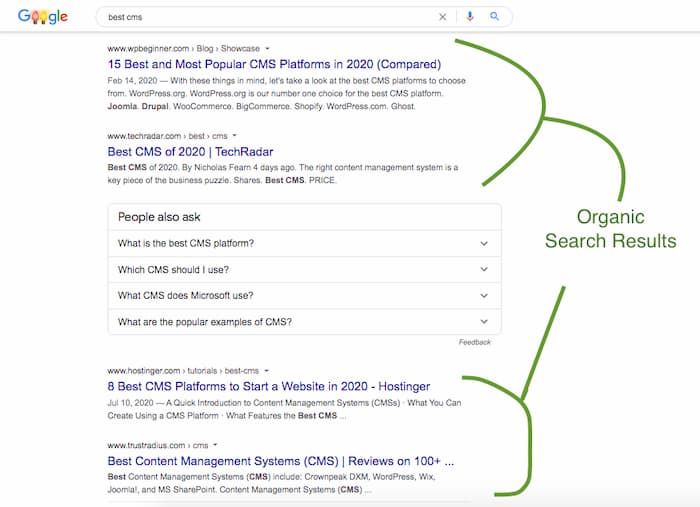Click the www.hostinger.com breadcrumb URL
Screen dimensions: 700x507
pos(183,370)
